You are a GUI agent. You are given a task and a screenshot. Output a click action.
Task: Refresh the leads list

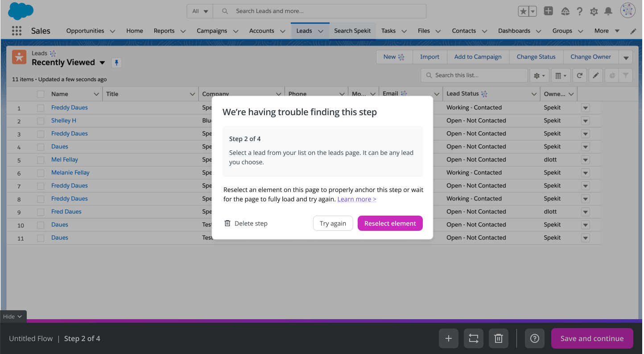coord(579,75)
